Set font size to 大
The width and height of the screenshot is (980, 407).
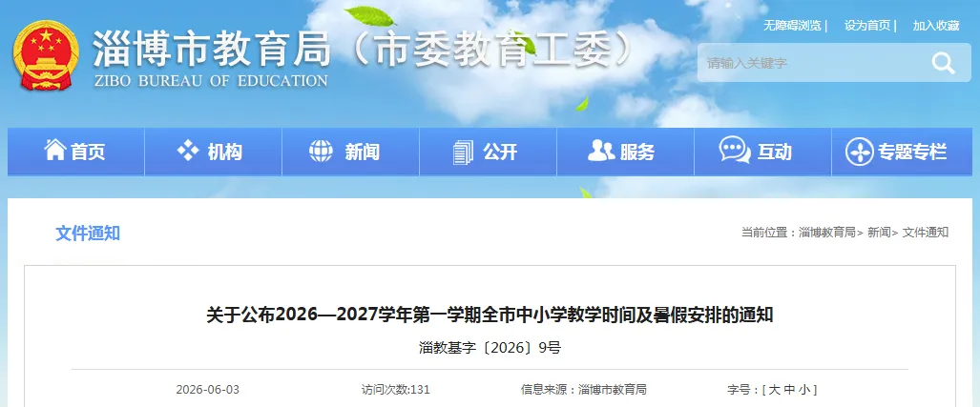point(774,390)
